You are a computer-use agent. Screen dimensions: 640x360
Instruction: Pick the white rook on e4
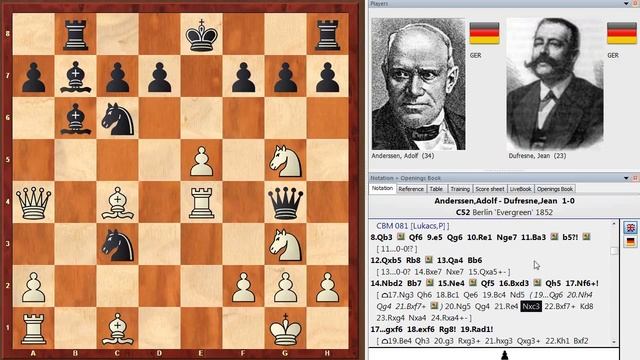click(202, 203)
